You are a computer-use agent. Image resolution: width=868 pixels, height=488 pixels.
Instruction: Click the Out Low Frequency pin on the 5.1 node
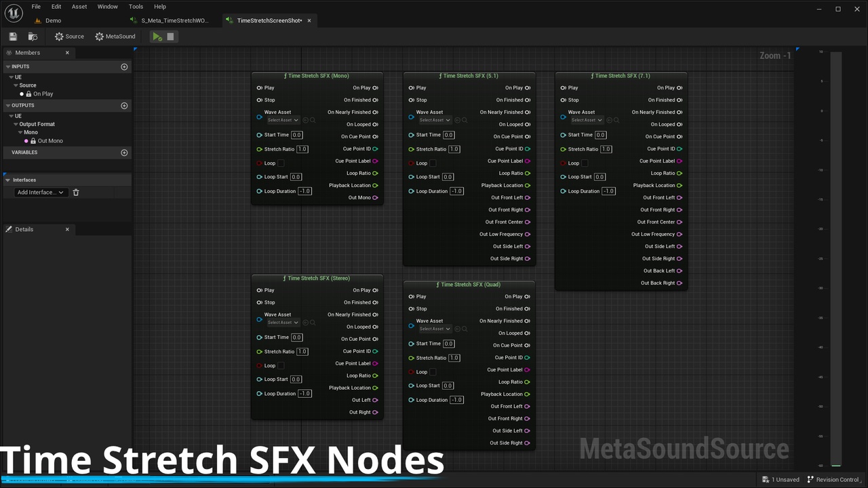pyautogui.click(x=528, y=235)
